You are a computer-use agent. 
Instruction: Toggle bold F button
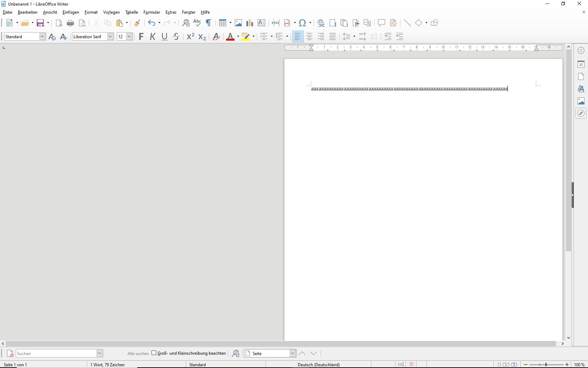point(141,36)
